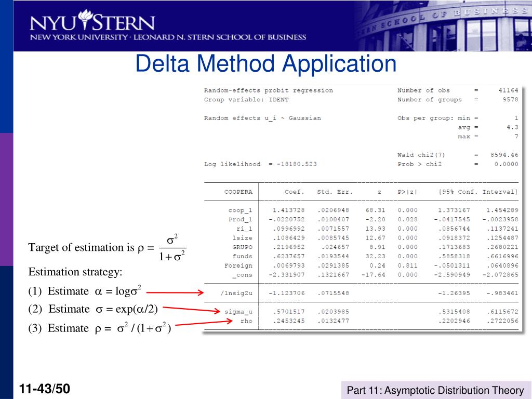Click step (2) Estimate σ = exp(α/2)
This screenshot has width=532, height=399.
(93, 309)
